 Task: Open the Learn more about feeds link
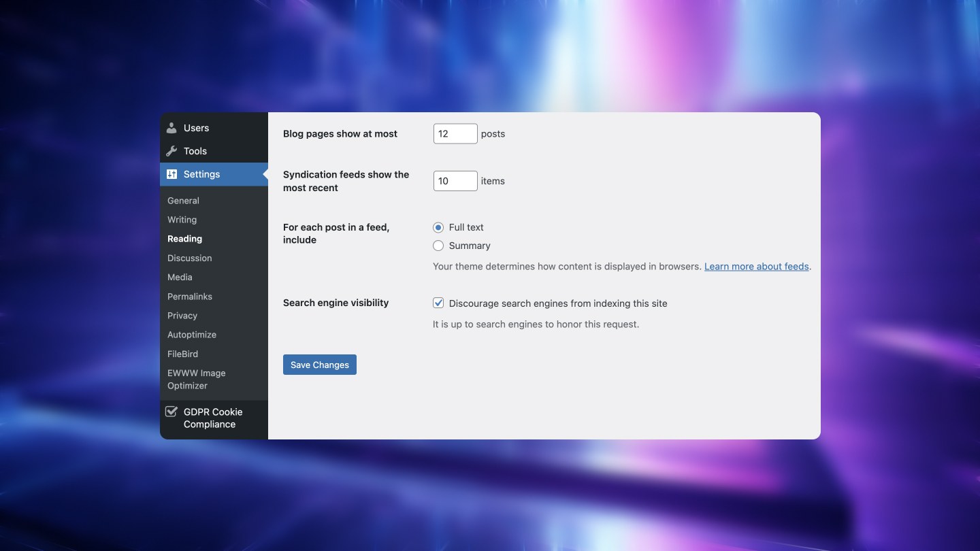[756, 267]
